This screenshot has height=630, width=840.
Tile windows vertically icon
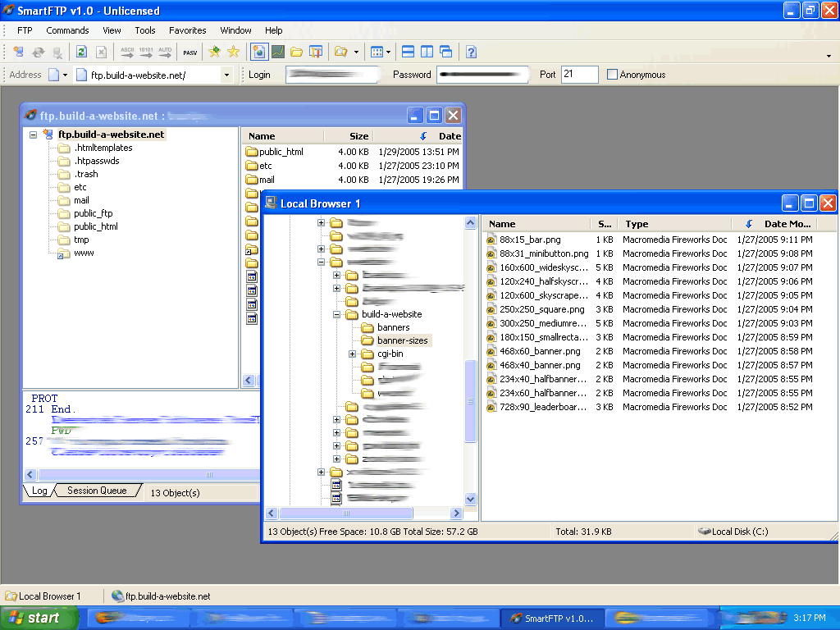(427, 52)
